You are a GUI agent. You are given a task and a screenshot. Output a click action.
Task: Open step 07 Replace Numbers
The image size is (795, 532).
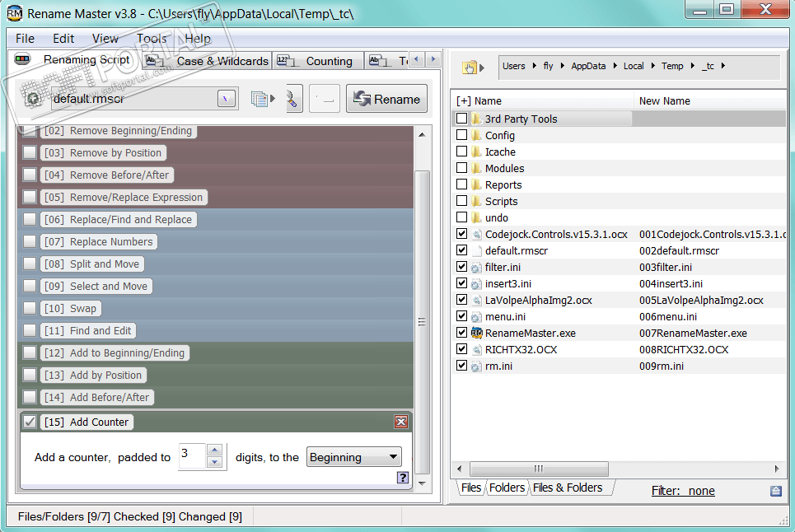tap(98, 241)
